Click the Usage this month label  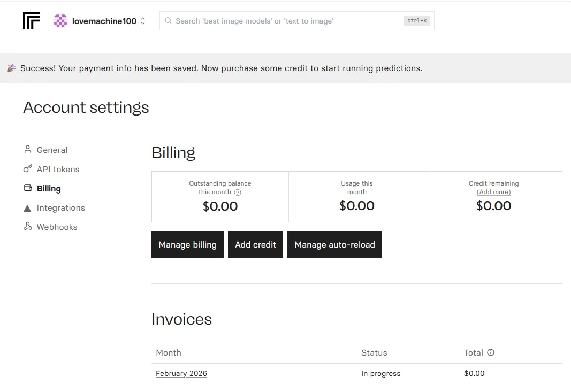pos(357,188)
